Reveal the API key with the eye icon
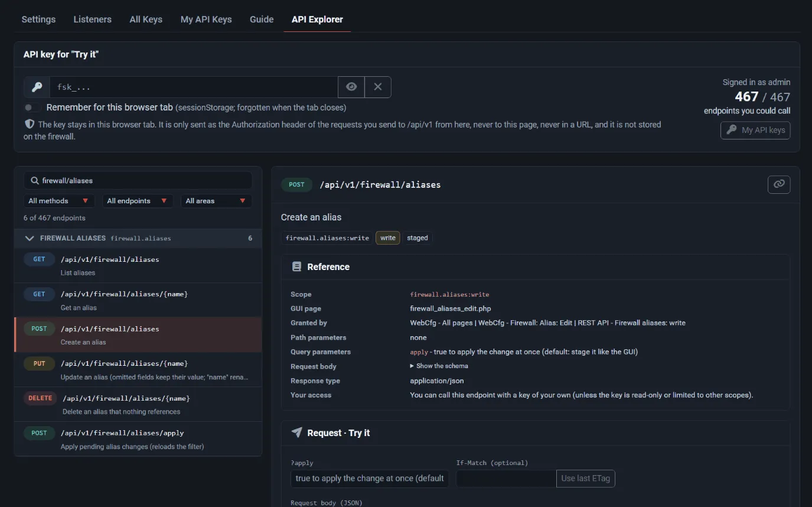The height and width of the screenshot is (507, 812). (351, 87)
